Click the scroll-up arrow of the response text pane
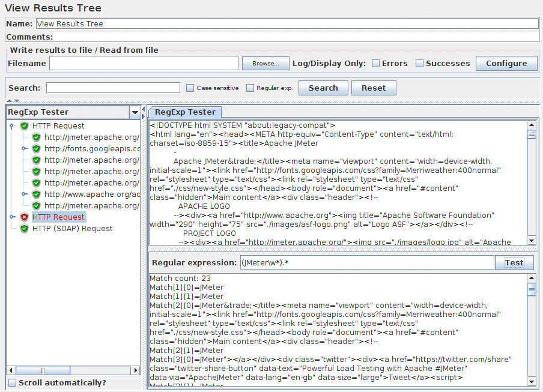543x392 pixels. click(532, 125)
